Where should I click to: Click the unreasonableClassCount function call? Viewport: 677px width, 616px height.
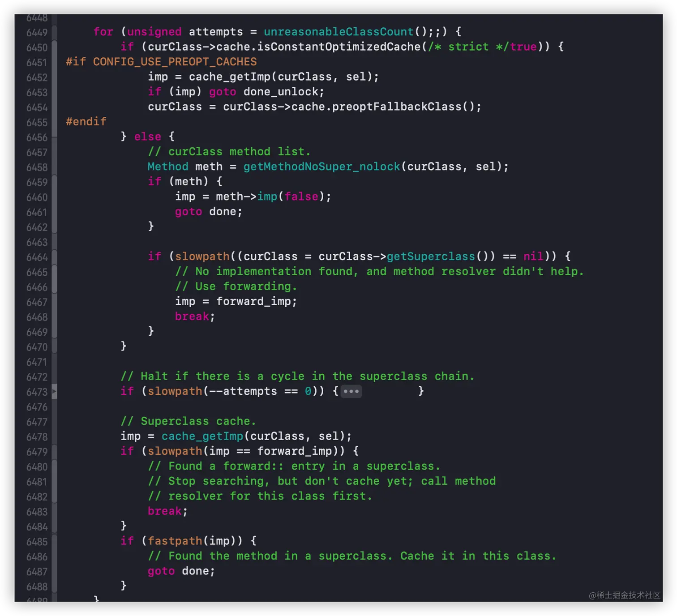point(338,32)
